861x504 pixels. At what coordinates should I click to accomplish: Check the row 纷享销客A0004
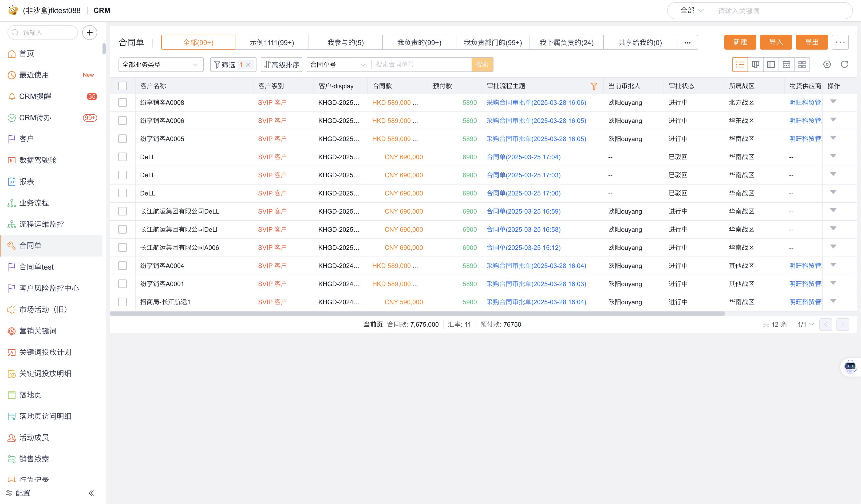click(x=122, y=266)
